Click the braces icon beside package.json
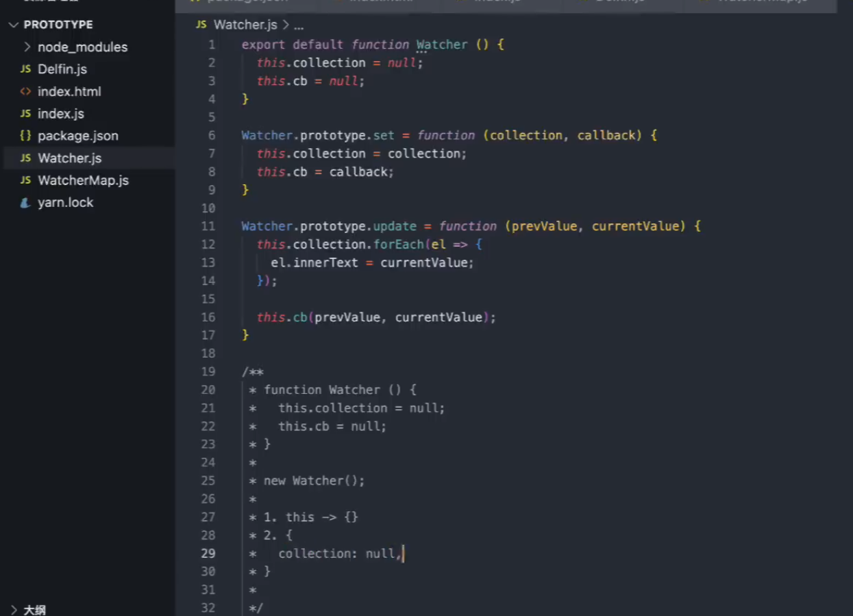This screenshot has height=616, width=853. (x=25, y=136)
